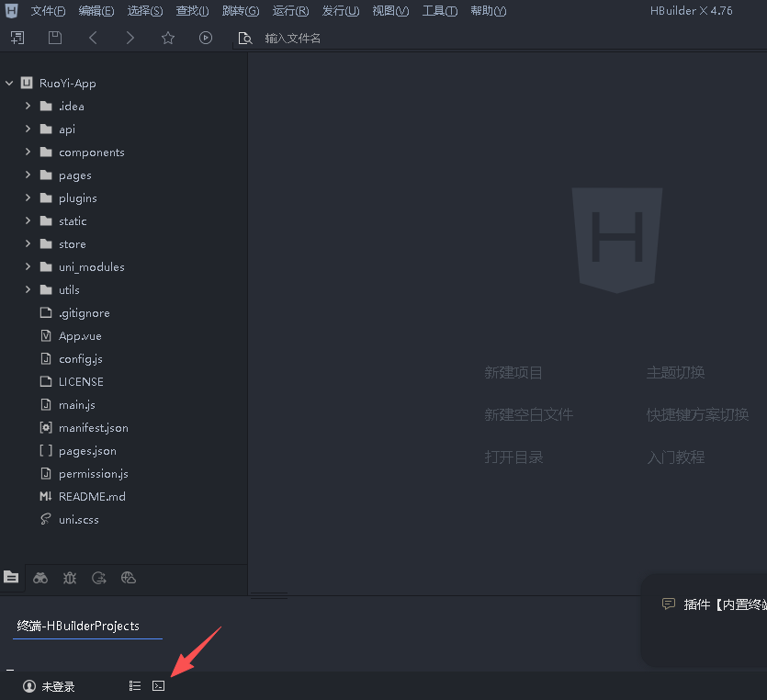Click the navigate forward arrow

point(130,38)
